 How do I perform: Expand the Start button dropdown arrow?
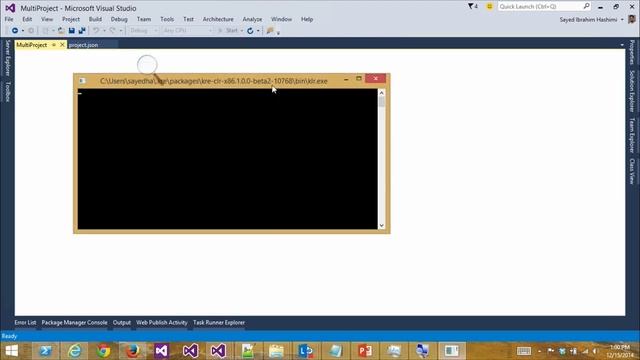tap(242, 31)
